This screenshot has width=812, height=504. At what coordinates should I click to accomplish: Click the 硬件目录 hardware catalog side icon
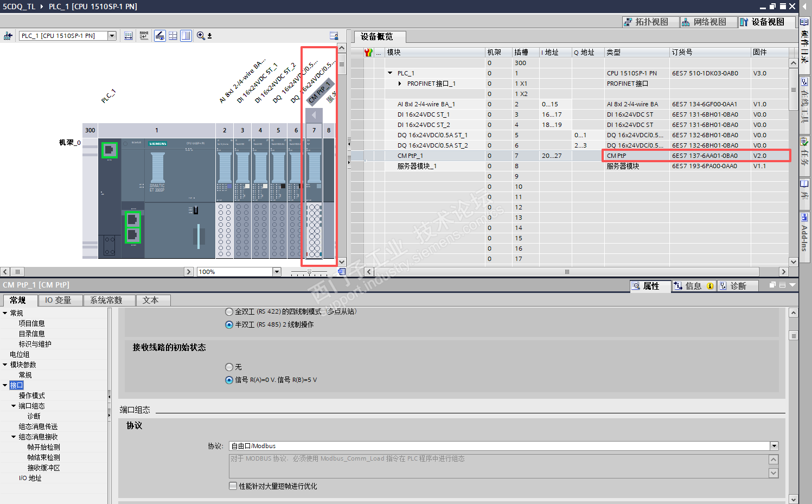click(x=805, y=42)
